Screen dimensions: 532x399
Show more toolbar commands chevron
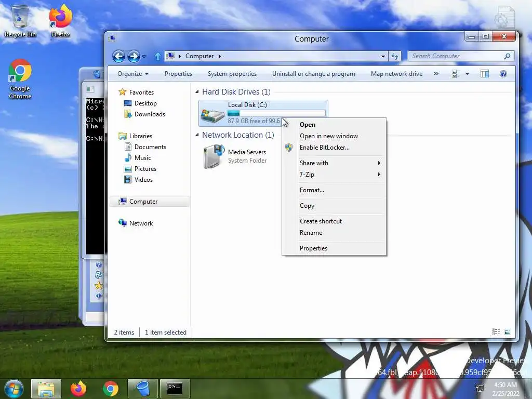point(436,74)
